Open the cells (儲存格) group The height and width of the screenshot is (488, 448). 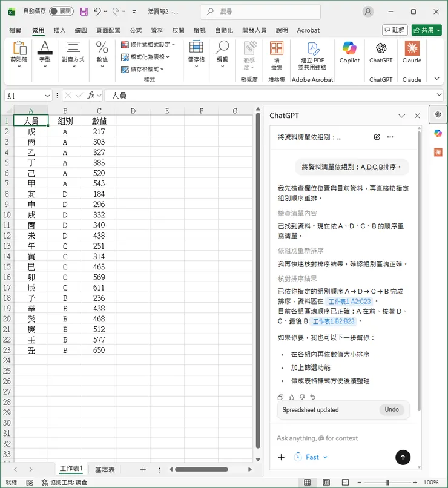[x=196, y=54]
